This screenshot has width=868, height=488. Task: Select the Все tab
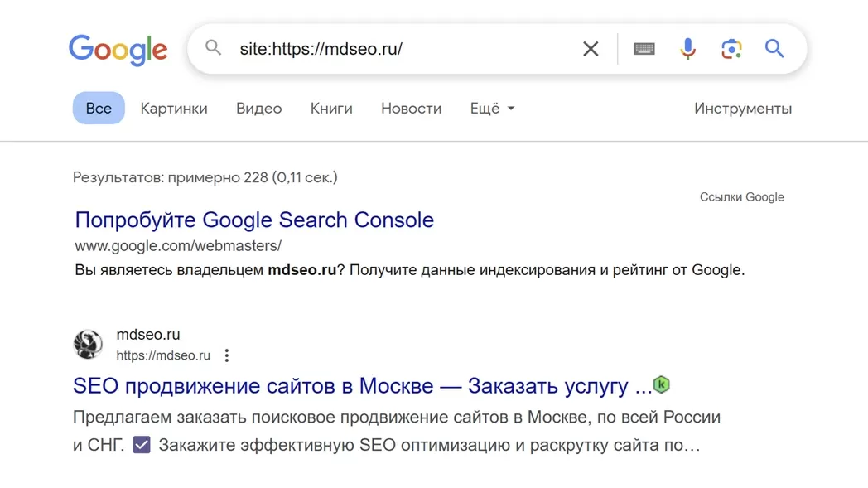(99, 108)
